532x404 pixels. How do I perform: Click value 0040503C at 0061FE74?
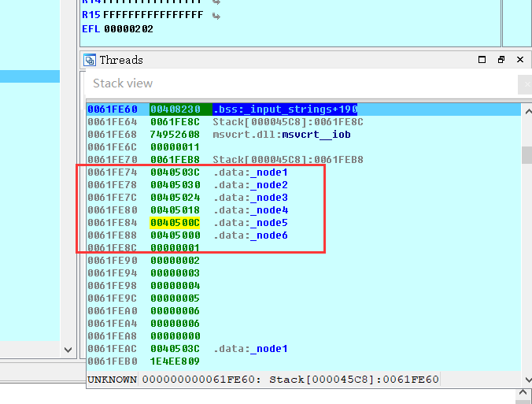[175, 172]
